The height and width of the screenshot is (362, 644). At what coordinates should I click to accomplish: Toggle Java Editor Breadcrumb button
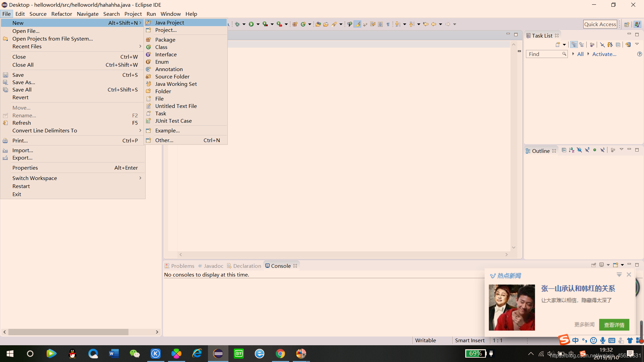350,24
